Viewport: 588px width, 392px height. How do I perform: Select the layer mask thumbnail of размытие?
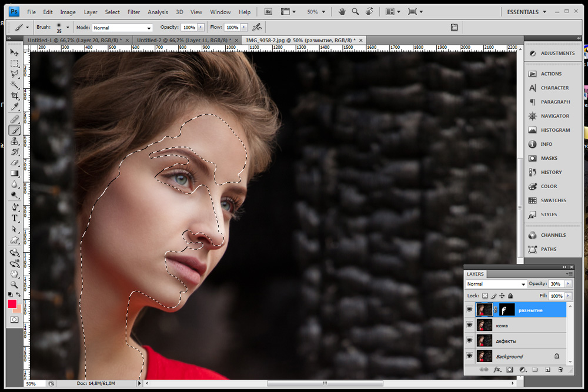[x=506, y=310]
